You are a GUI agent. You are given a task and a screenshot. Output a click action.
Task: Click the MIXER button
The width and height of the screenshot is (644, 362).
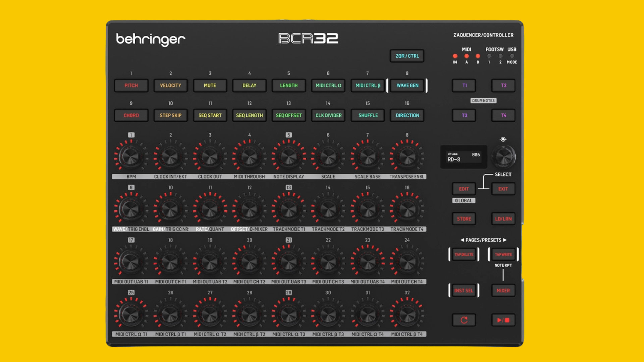click(x=503, y=291)
